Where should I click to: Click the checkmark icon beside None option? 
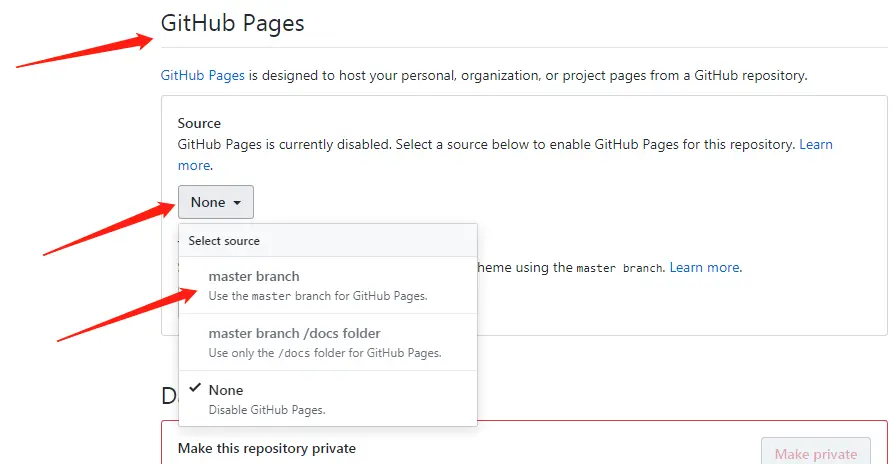click(x=192, y=389)
